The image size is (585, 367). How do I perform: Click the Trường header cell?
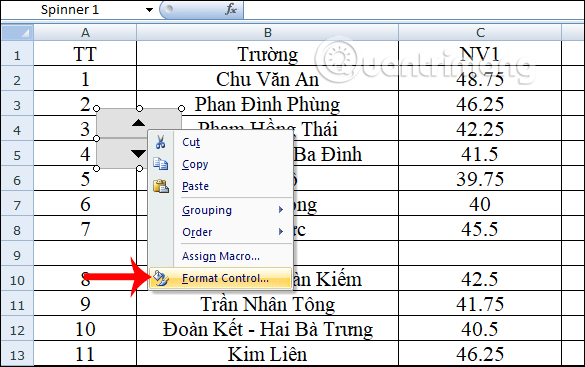click(x=268, y=53)
